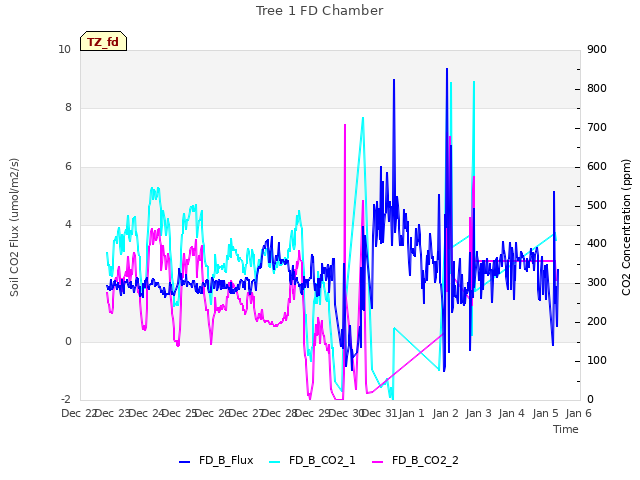
Task: Click the 'Dec 22' x-axis tick label
Action: tap(79, 413)
